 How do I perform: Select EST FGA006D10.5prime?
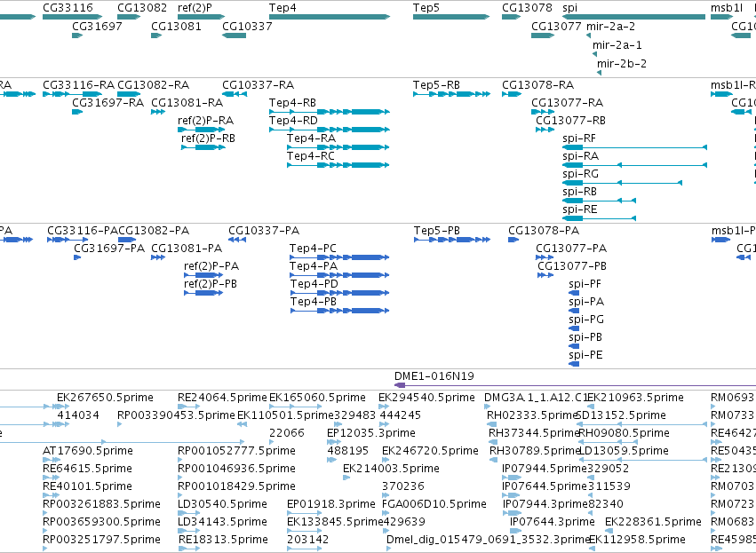434,504
